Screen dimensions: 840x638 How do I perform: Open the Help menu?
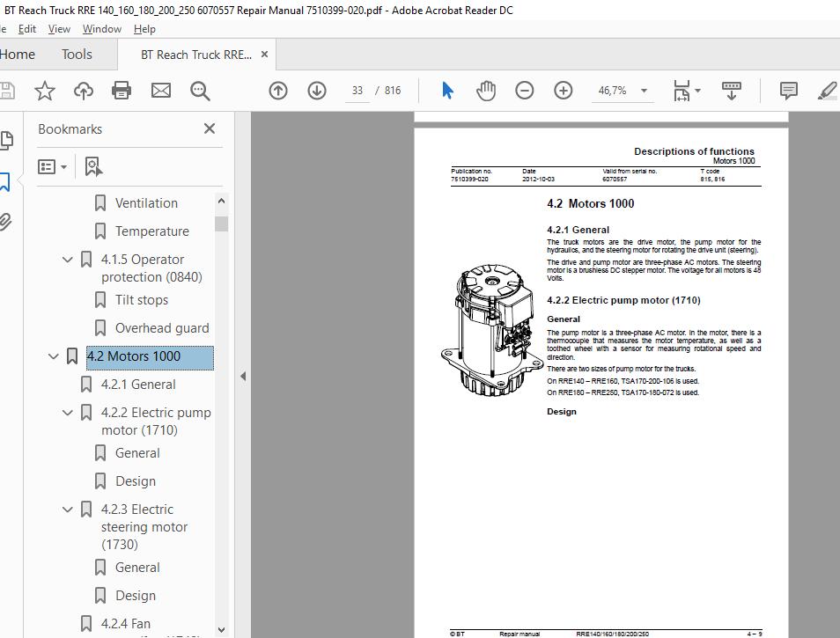pyautogui.click(x=144, y=29)
